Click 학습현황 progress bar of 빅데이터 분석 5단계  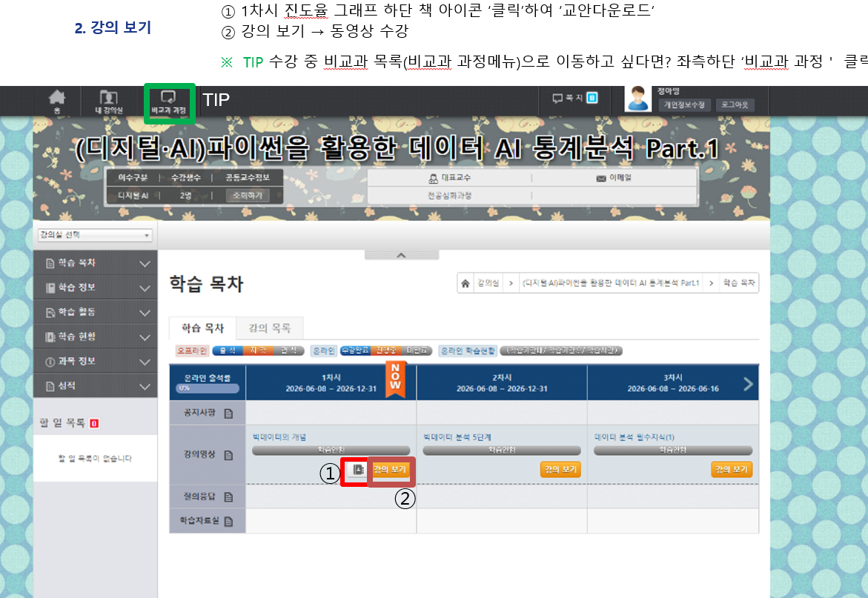click(502, 451)
